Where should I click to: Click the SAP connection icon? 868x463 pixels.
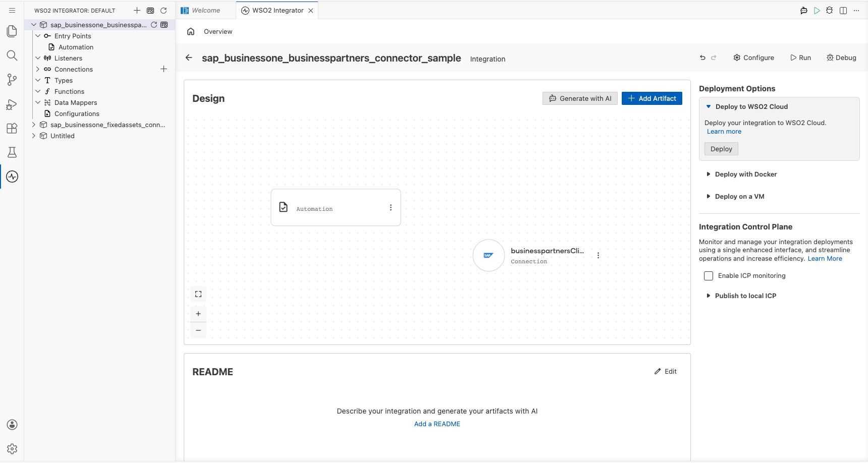point(489,255)
